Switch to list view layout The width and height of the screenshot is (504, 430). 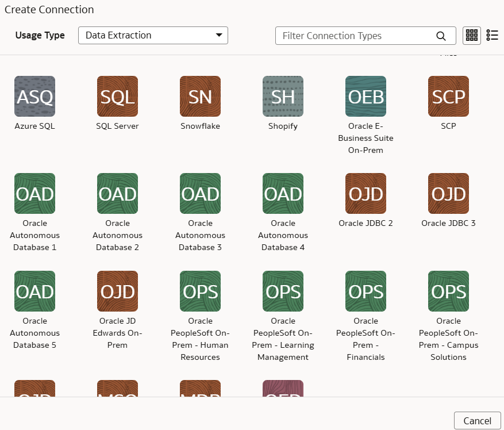coord(492,35)
